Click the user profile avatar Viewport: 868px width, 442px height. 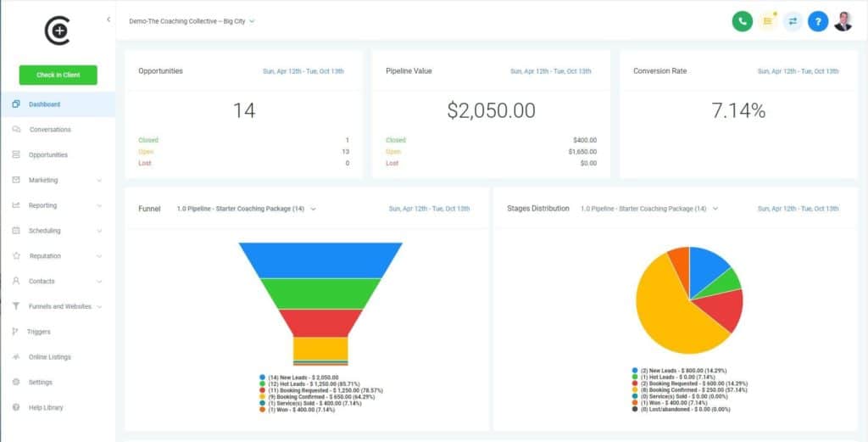pos(843,21)
